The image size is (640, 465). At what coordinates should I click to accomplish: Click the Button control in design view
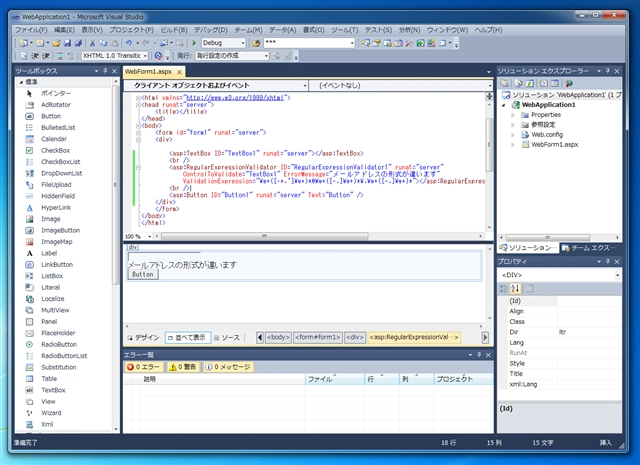click(x=143, y=274)
